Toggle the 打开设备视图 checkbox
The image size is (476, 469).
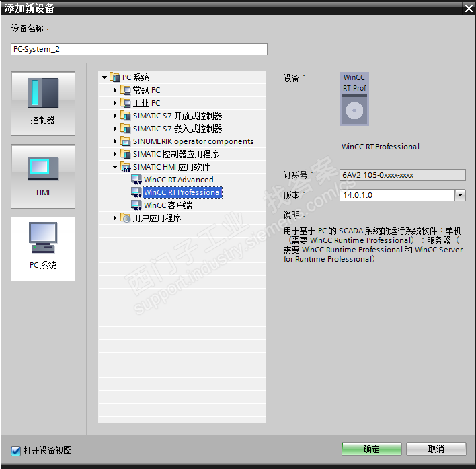pos(15,451)
